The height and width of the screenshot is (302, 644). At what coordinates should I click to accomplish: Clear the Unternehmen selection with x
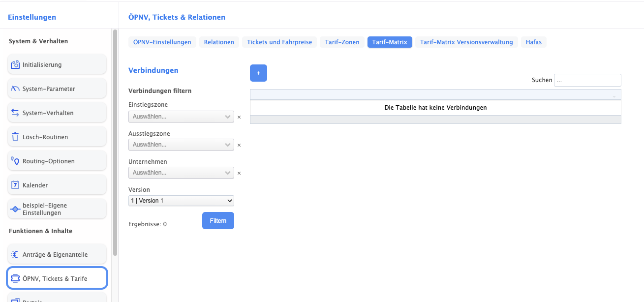(239, 173)
